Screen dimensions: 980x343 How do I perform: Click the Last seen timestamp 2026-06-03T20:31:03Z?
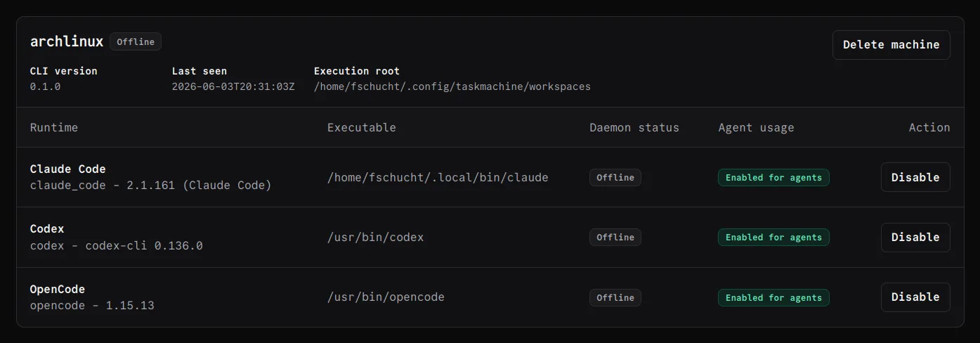click(233, 86)
